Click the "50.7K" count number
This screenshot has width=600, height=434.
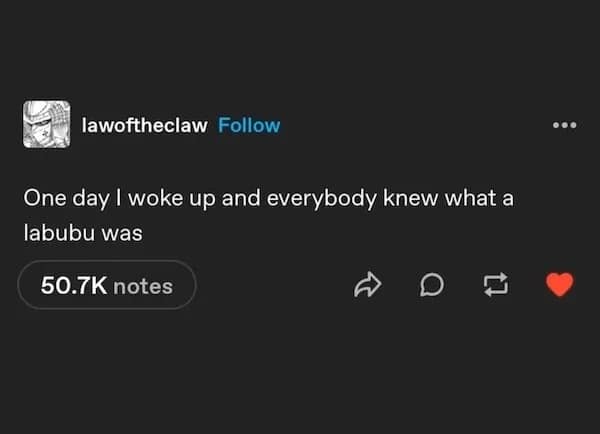coord(73,286)
